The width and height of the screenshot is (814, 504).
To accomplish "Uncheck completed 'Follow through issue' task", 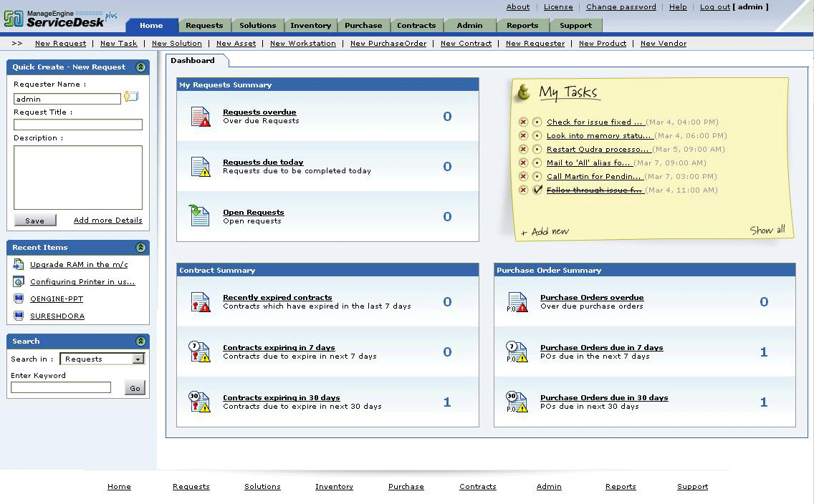I will pos(537,190).
